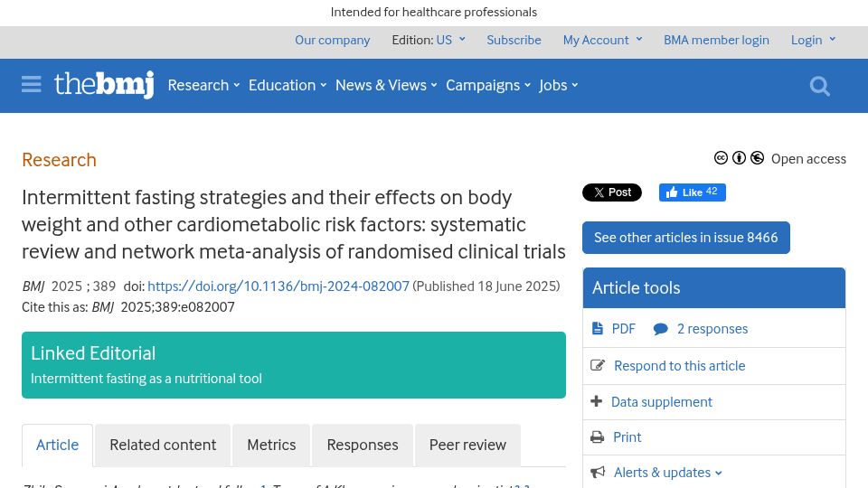Click the respond pencil-edit icon

598,365
